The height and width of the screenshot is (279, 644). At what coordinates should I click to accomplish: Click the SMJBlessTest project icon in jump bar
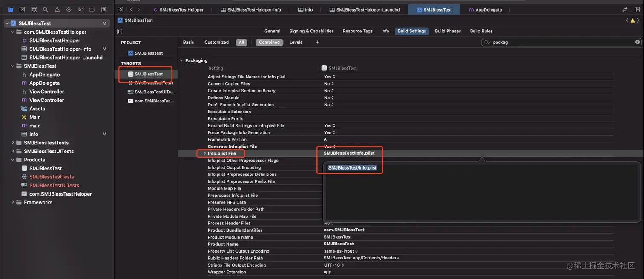pos(120,20)
